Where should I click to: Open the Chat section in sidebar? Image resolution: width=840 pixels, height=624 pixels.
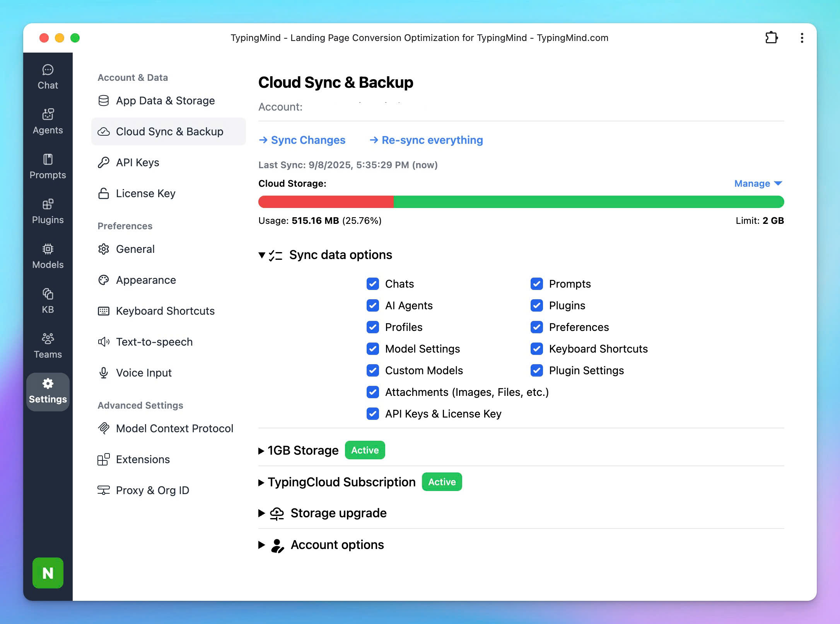pyautogui.click(x=48, y=77)
